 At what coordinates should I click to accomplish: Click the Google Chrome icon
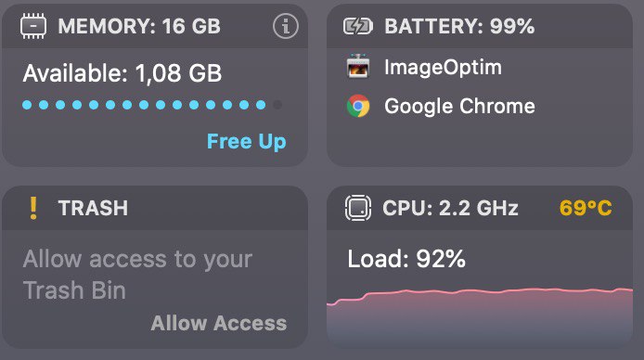[358, 106]
